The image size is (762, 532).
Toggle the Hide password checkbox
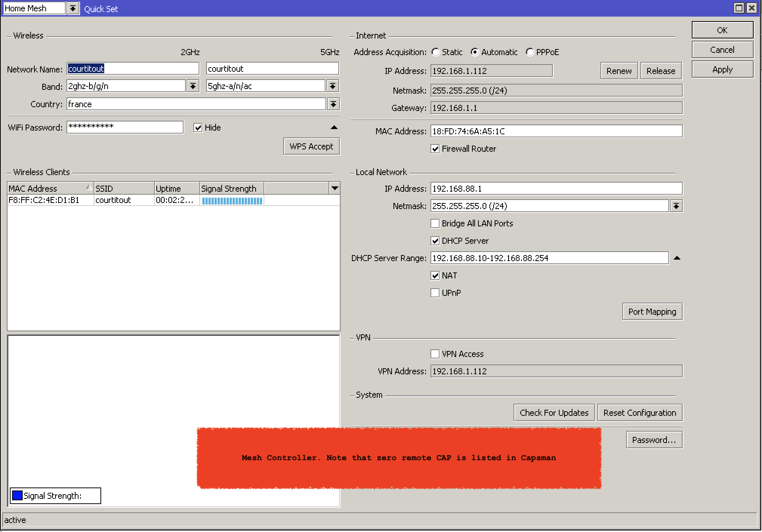tap(198, 128)
